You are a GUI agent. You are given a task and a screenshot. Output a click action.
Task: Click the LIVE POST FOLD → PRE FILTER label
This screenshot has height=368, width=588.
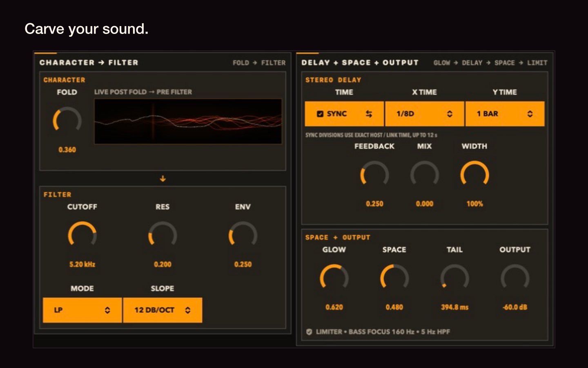coord(143,92)
